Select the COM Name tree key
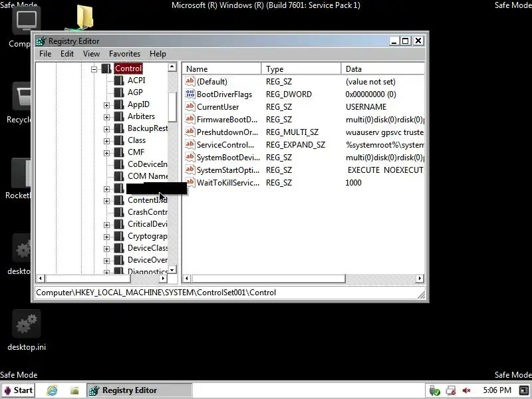 click(x=147, y=176)
